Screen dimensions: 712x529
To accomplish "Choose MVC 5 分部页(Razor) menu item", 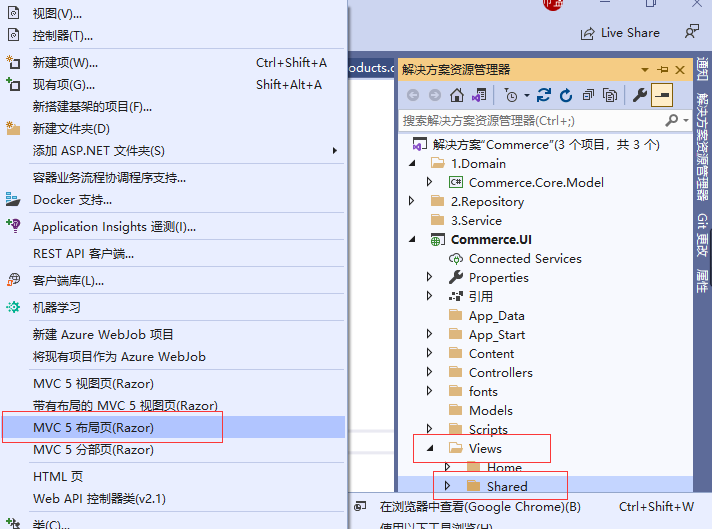I will pyautogui.click(x=173, y=450).
